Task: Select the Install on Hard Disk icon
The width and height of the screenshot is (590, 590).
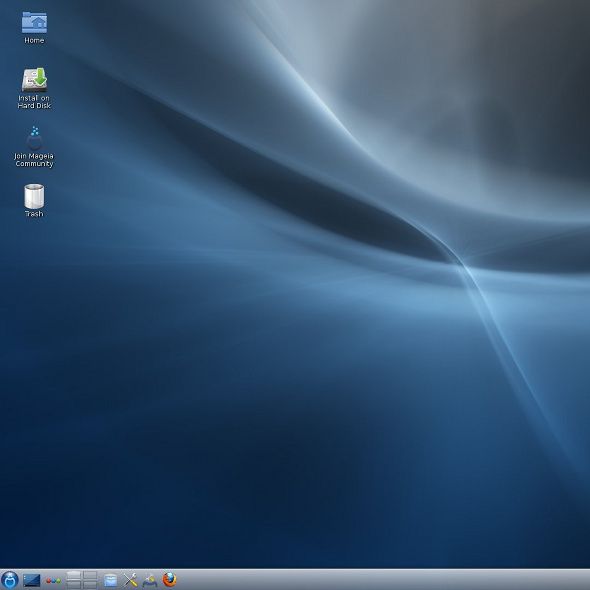Action: click(34, 79)
